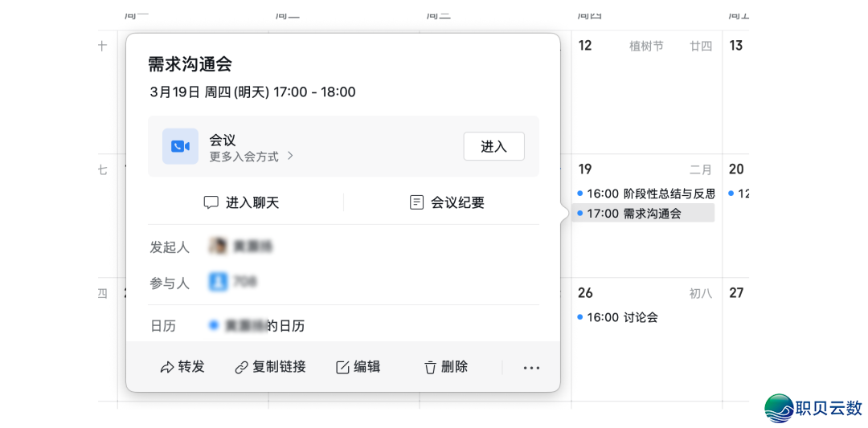
Task: Click the participant group icon next to 参与人
Action: click(x=218, y=282)
